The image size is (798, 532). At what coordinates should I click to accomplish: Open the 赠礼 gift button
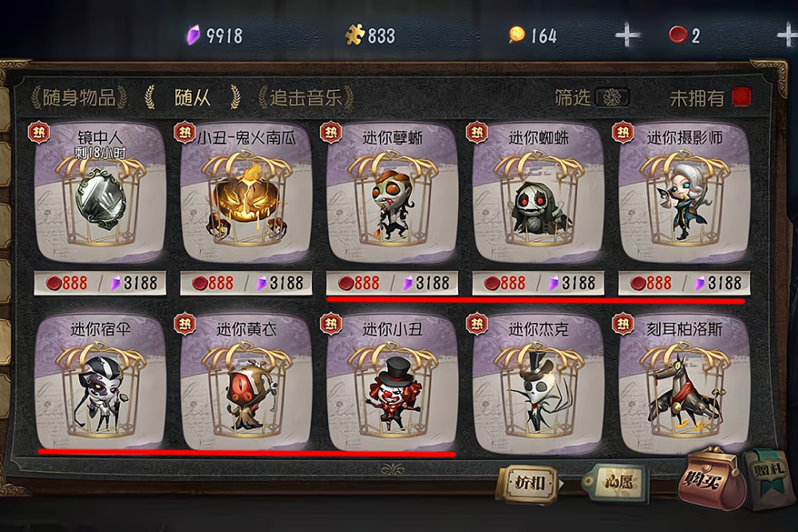pos(768,478)
